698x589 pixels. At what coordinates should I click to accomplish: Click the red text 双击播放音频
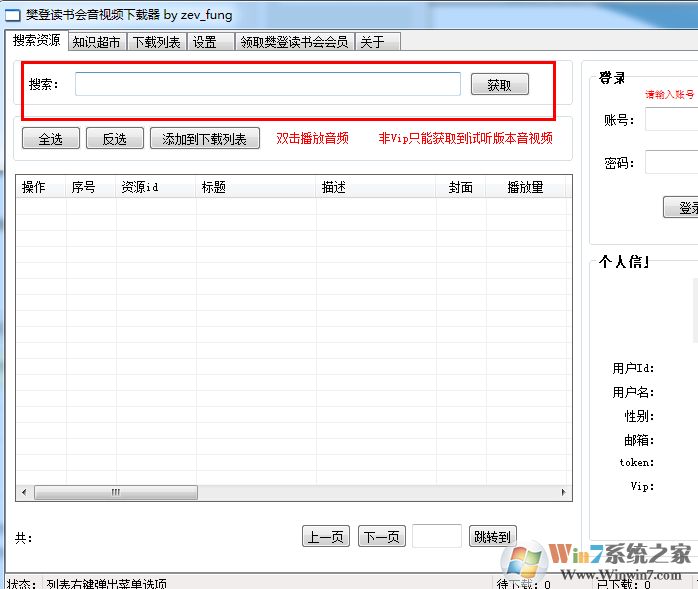tap(312, 138)
